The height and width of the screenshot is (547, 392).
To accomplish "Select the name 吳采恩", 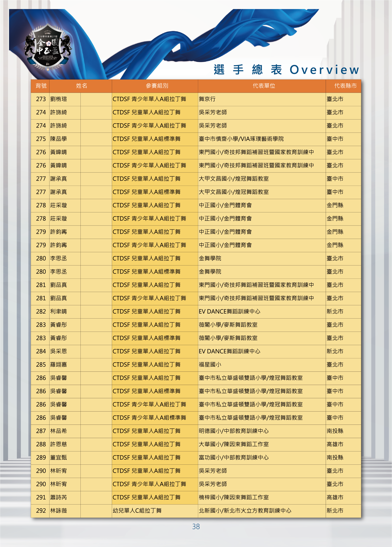I will (x=59, y=351).
